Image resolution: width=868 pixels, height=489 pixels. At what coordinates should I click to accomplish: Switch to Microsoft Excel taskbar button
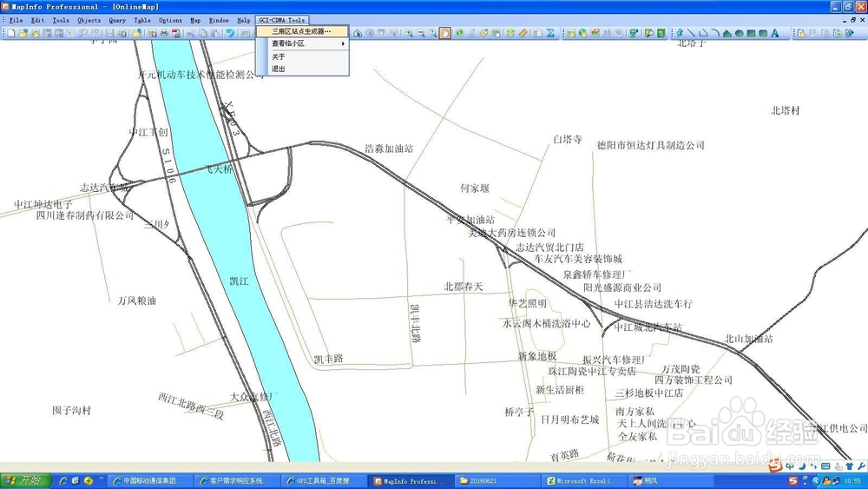coord(583,480)
